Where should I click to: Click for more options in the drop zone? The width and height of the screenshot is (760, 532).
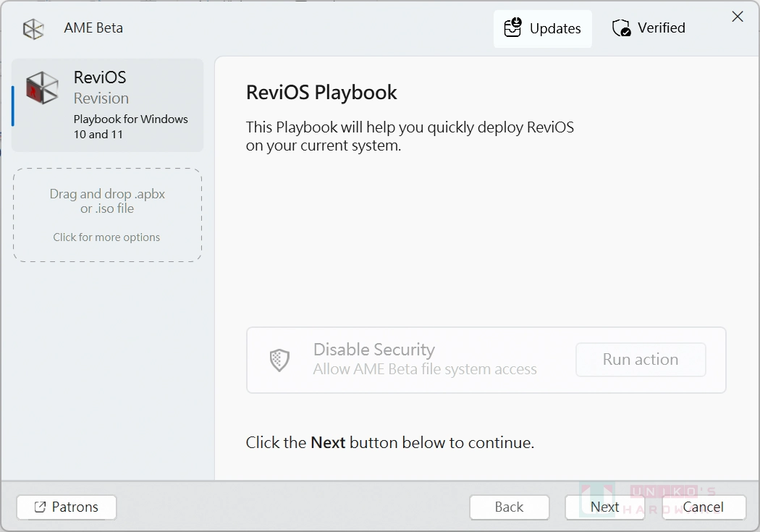[x=106, y=237]
